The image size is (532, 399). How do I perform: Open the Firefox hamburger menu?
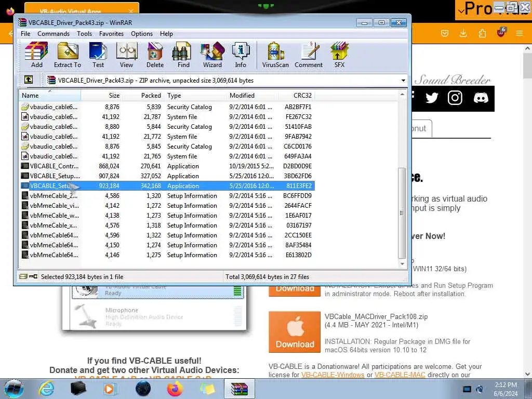[519, 33]
